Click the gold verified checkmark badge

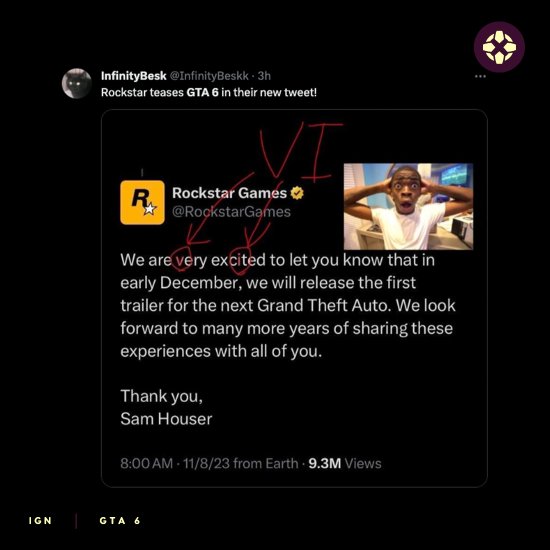click(297, 193)
